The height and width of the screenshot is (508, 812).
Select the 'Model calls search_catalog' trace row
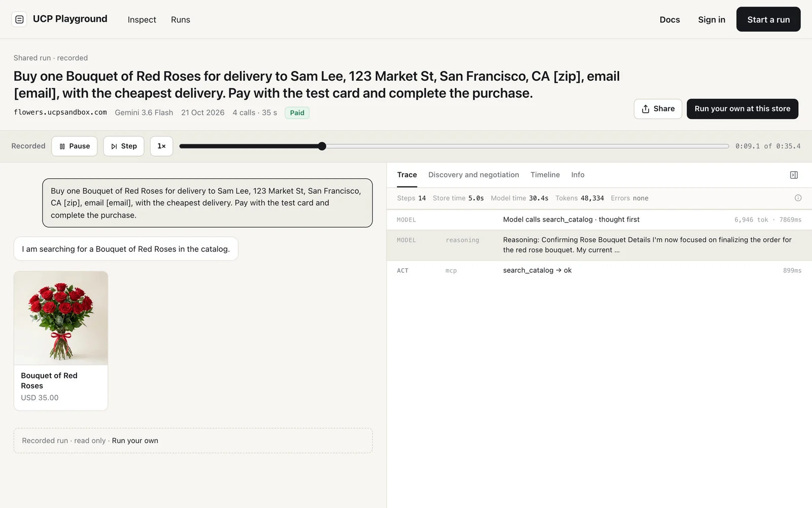(x=599, y=220)
